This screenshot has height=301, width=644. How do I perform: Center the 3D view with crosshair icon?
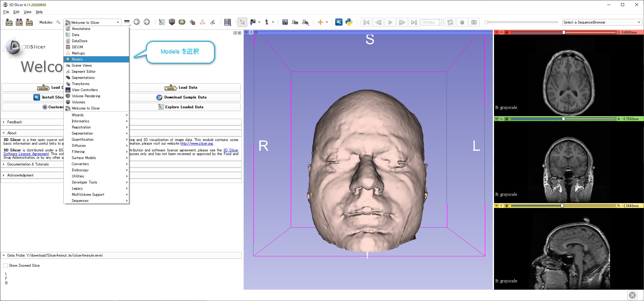(x=256, y=32)
